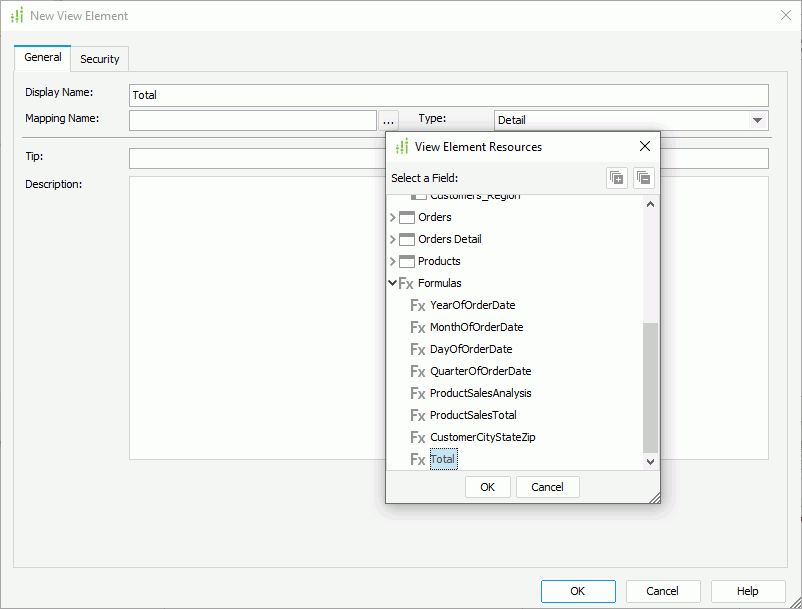
Task: Click the Fx icon beside YearOfOrderDate
Action: click(x=417, y=305)
